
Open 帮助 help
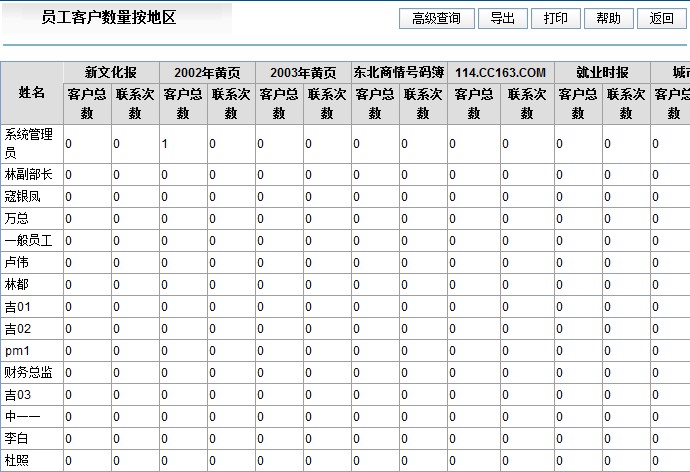click(x=608, y=18)
